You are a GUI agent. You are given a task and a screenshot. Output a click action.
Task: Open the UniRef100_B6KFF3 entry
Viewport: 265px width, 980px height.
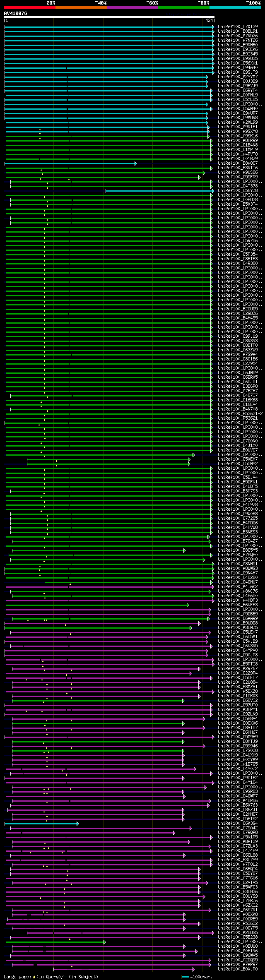(238, 605)
